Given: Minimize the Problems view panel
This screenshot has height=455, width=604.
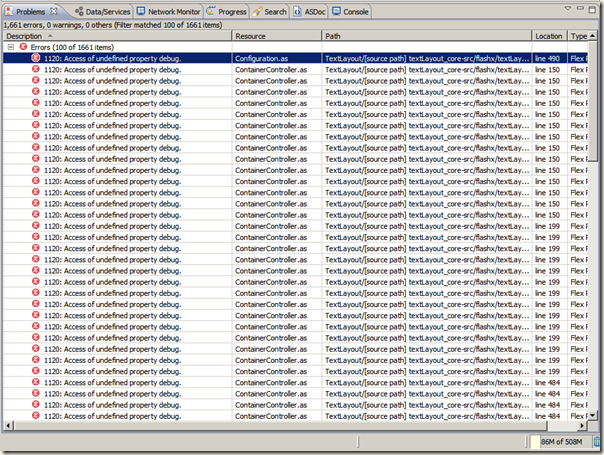Looking at the screenshot, I should coord(580,8).
